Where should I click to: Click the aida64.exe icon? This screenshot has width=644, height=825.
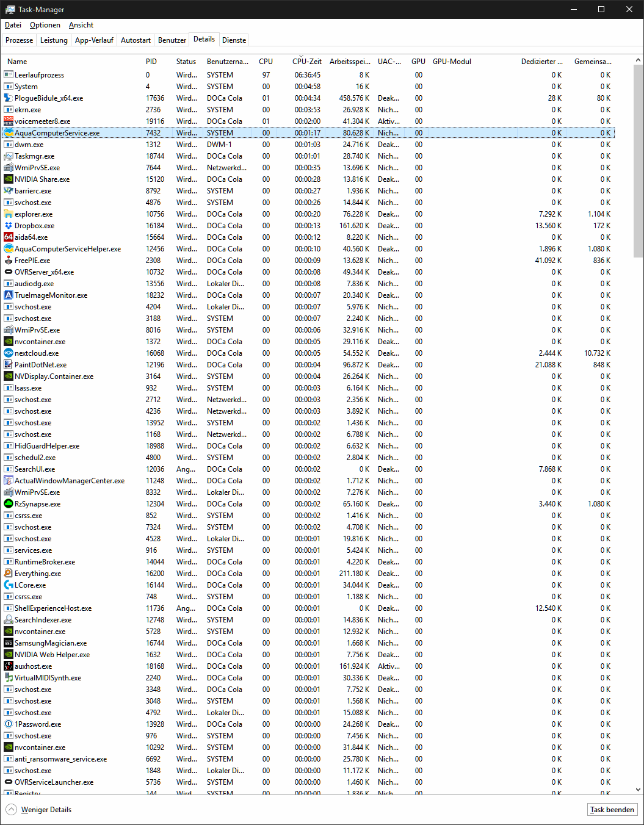click(9, 237)
